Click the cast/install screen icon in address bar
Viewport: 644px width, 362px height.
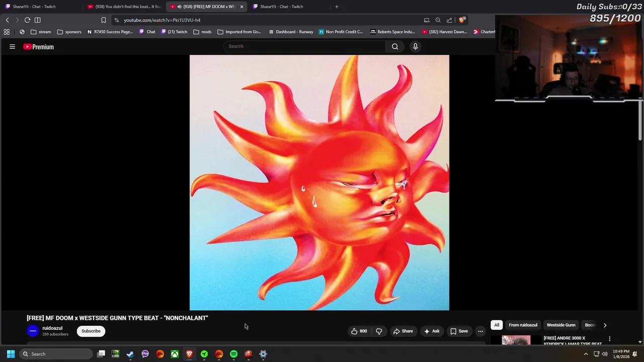427,20
